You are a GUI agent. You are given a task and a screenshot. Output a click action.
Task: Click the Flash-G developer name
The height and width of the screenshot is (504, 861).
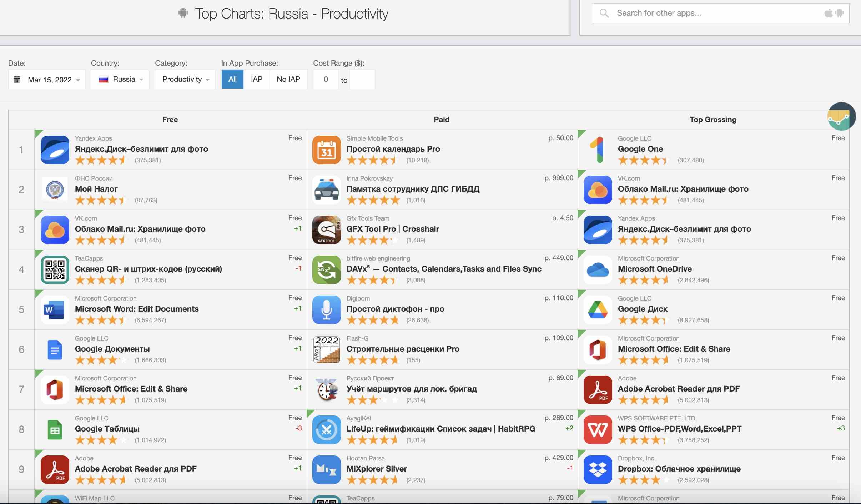click(x=357, y=338)
